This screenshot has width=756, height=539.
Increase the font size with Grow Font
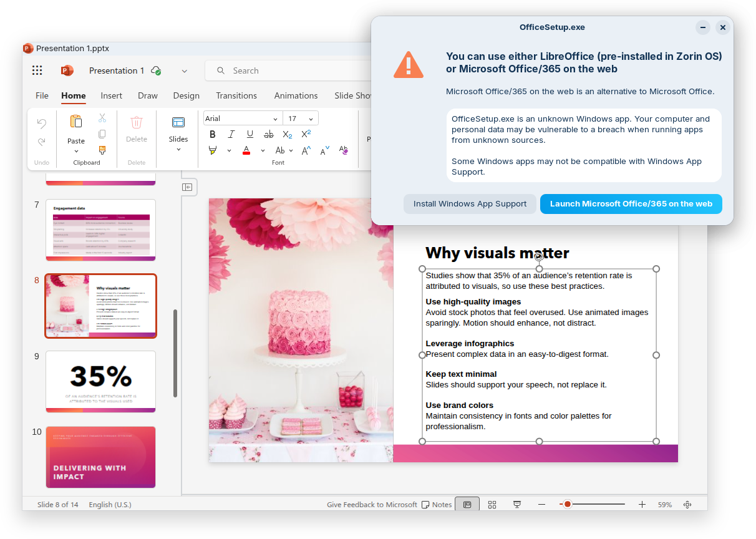pyautogui.click(x=305, y=150)
